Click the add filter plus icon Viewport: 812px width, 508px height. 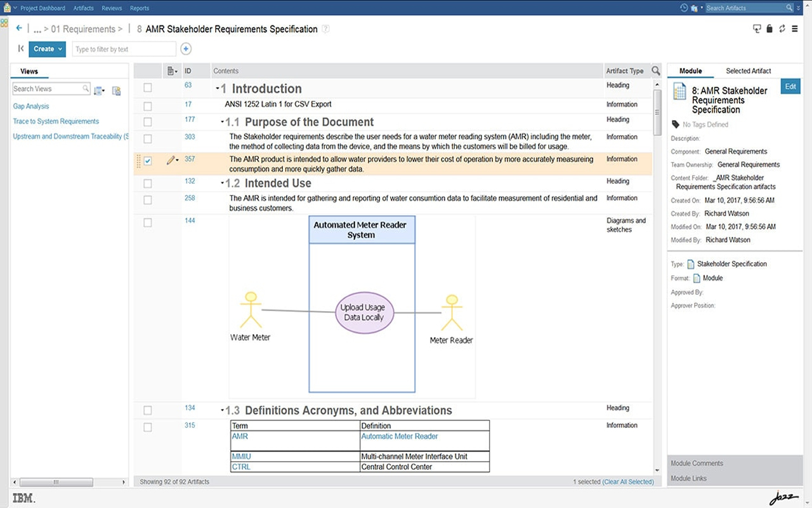pyautogui.click(x=186, y=49)
